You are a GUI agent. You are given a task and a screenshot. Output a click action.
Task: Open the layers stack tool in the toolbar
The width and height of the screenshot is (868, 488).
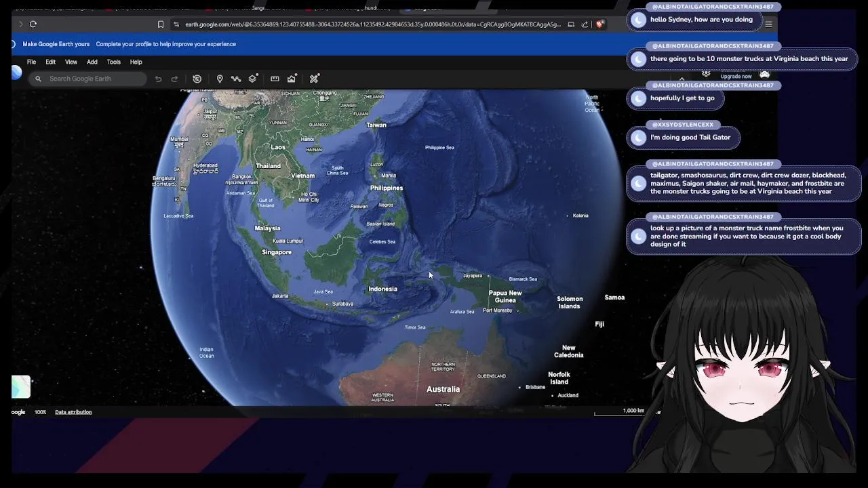(x=252, y=79)
